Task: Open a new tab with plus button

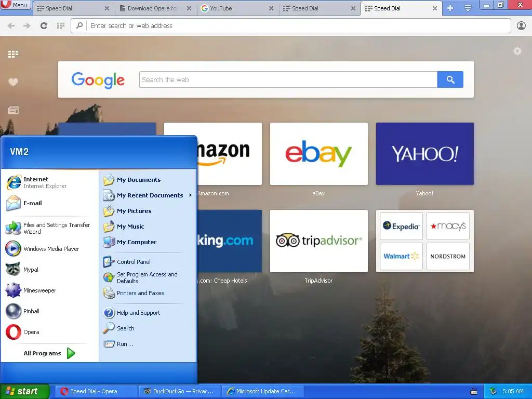Action: (x=450, y=8)
